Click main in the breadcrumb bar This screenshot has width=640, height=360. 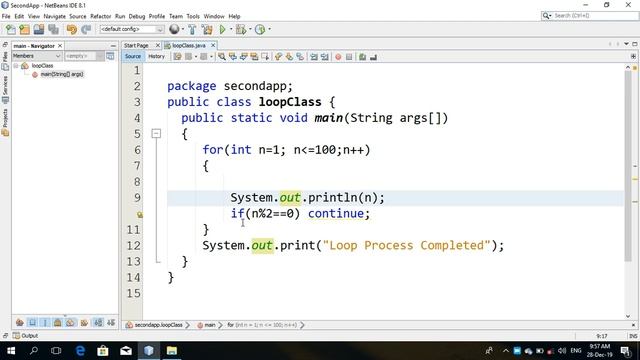point(206,325)
